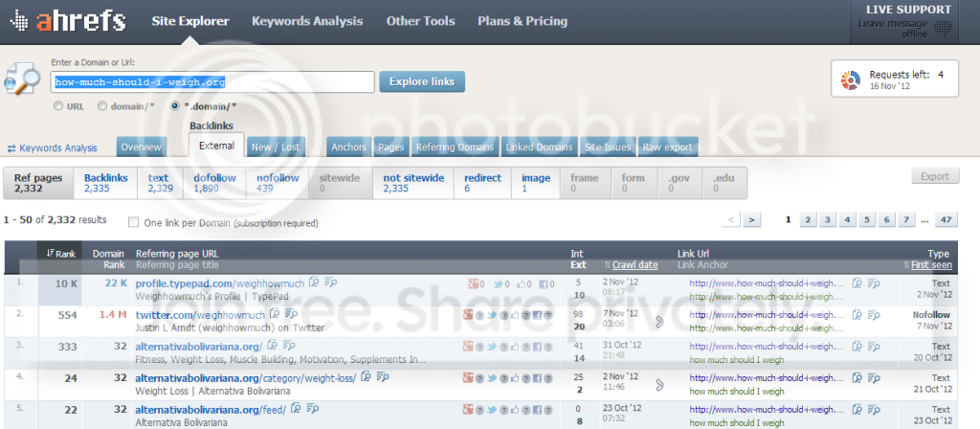The image size is (980, 429).
Task: Open the Anchors tab
Action: [x=348, y=147]
